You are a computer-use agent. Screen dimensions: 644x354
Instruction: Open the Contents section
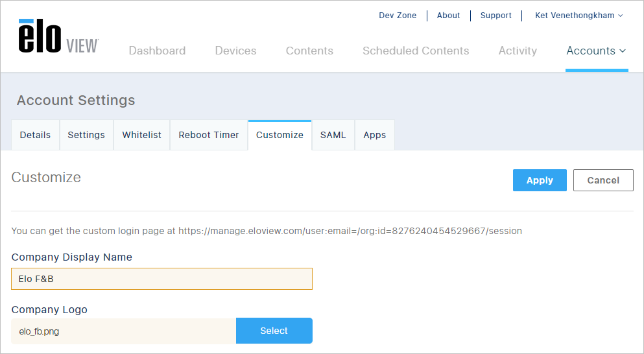309,51
